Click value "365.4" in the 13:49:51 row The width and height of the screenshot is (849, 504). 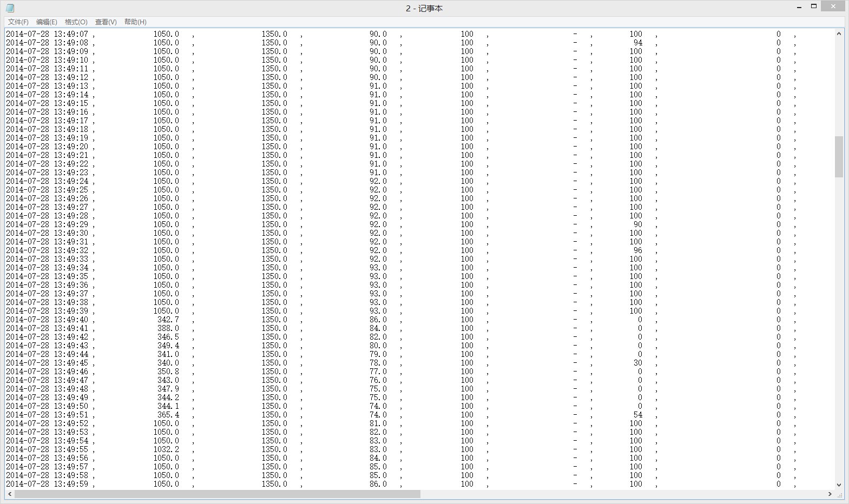168,415
